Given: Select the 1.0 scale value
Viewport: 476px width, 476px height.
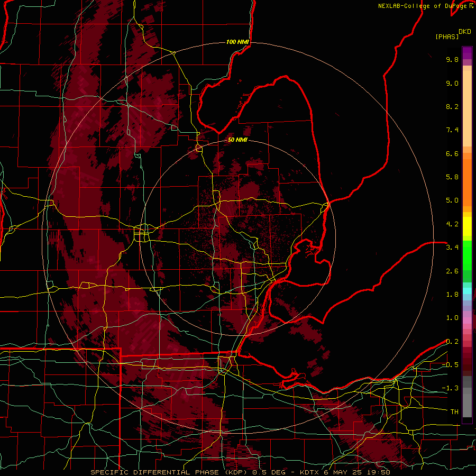Looking at the screenshot, I should (452, 318).
